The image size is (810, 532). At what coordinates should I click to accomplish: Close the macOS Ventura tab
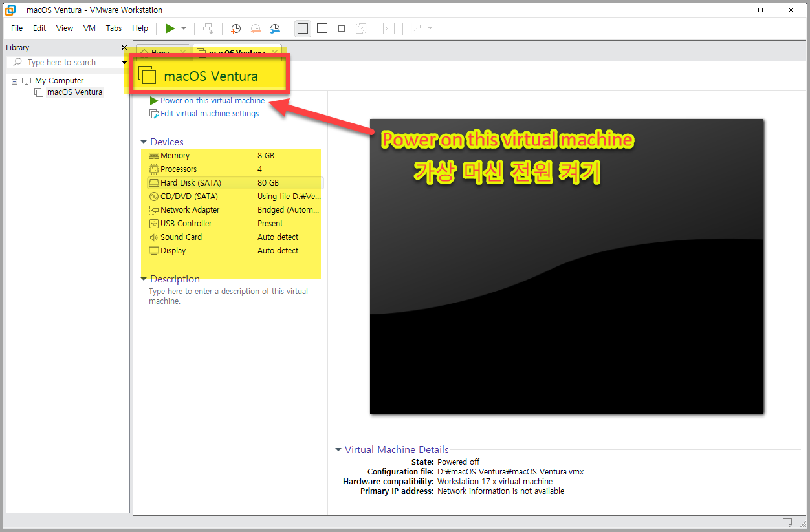(274, 52)
